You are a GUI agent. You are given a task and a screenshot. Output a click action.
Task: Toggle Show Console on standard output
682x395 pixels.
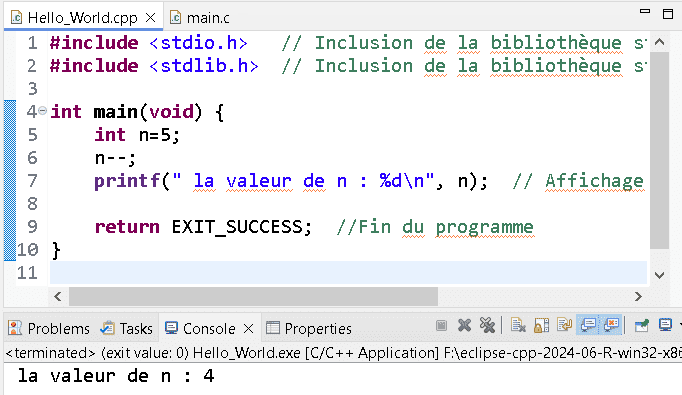coord(588,325)
